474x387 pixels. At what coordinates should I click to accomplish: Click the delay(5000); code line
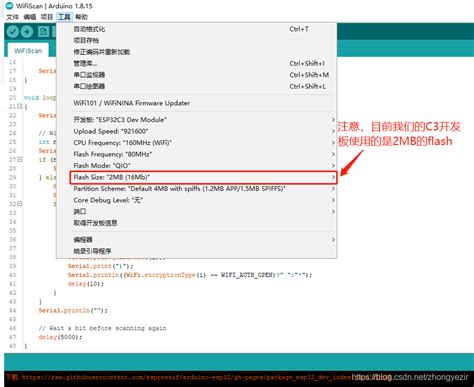tap(60, 337)
